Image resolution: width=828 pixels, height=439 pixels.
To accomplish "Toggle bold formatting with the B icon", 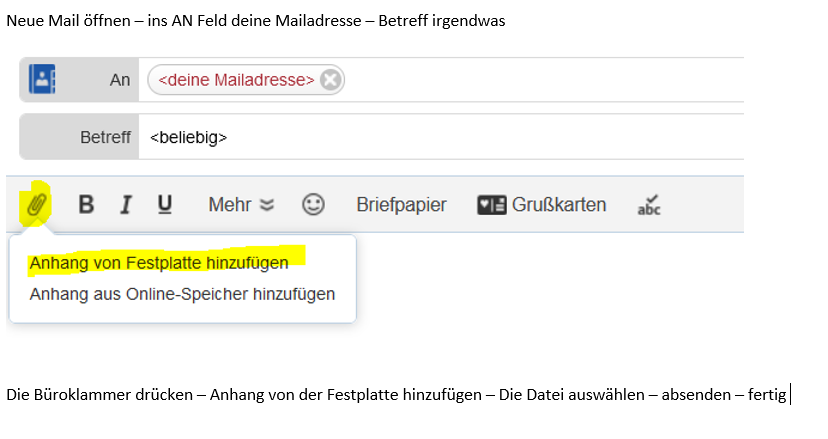I will (86, 204).
